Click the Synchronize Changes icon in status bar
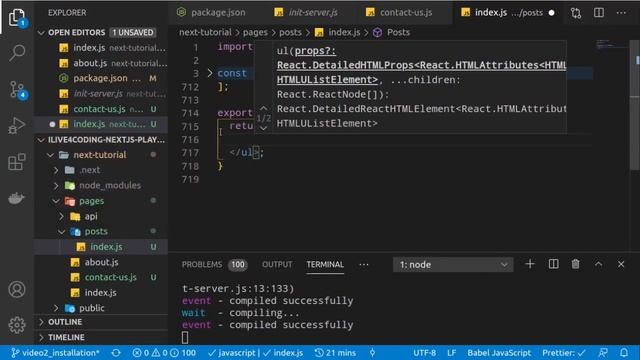The image size is (640, 360). [116, 353]
